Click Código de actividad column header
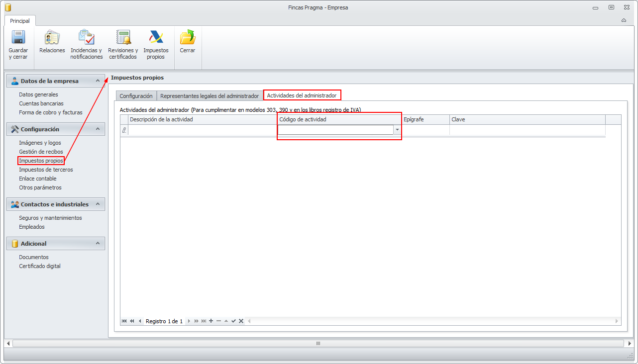Screen dimensions: 638x364 [x=339, y=119]
